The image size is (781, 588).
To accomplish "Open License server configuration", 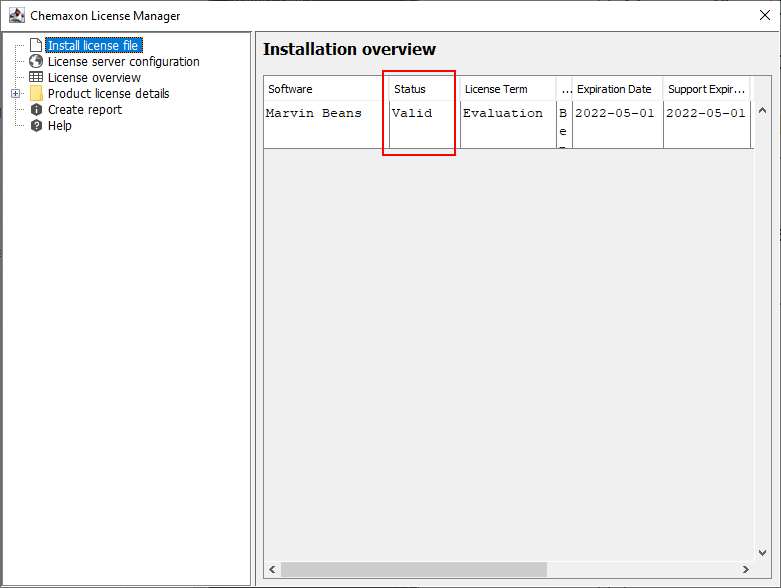I will point(124,61).
